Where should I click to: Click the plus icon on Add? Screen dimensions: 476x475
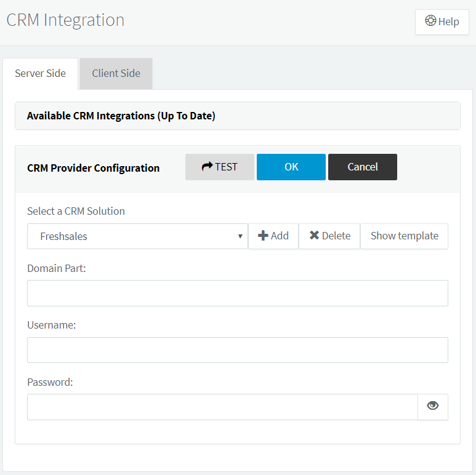pos(263,236)
